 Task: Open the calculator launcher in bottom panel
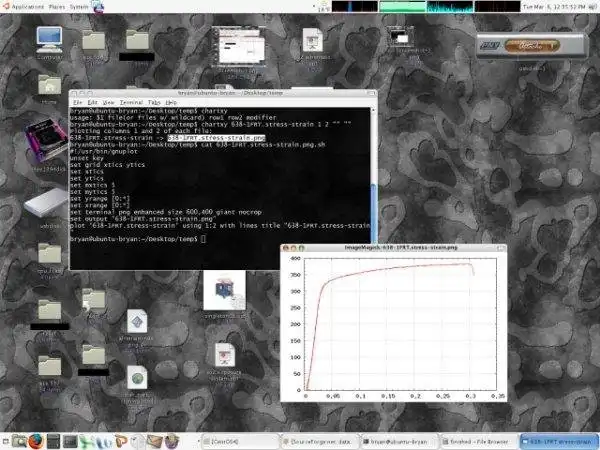tap(53, 441)
